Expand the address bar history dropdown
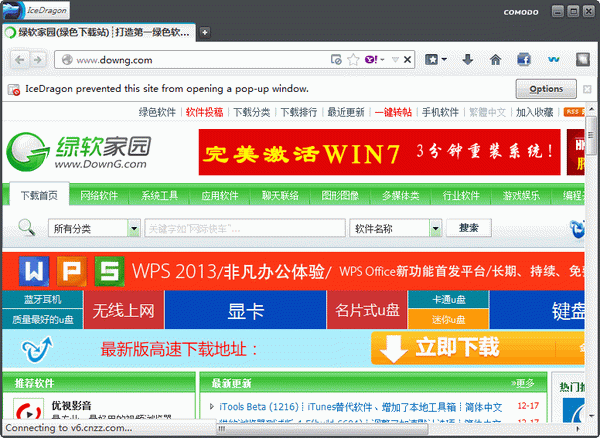Viewport: 600px width, 438px height. point(395,60)
